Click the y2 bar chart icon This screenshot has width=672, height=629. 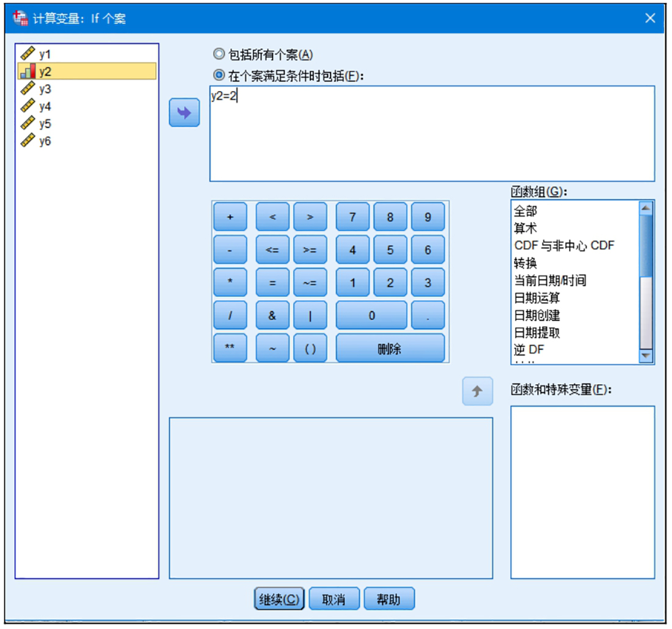click(x=28, y=71)
